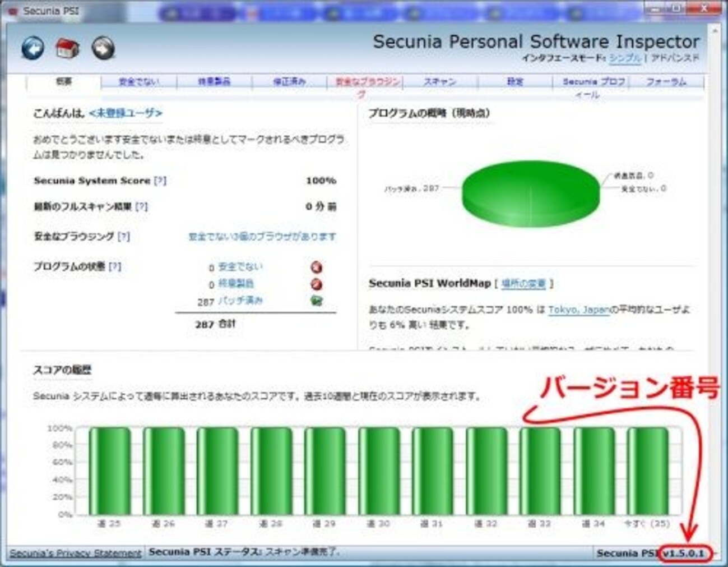Select the week 31 score bar
The height and width of the screenshot is (567, 728).
tap(433, 471)
